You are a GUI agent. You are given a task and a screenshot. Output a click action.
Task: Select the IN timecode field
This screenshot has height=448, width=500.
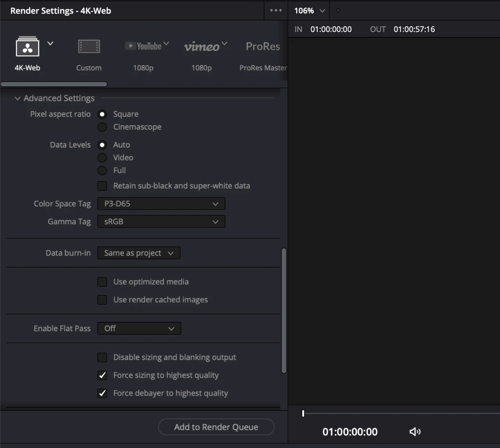click(331, 29)
